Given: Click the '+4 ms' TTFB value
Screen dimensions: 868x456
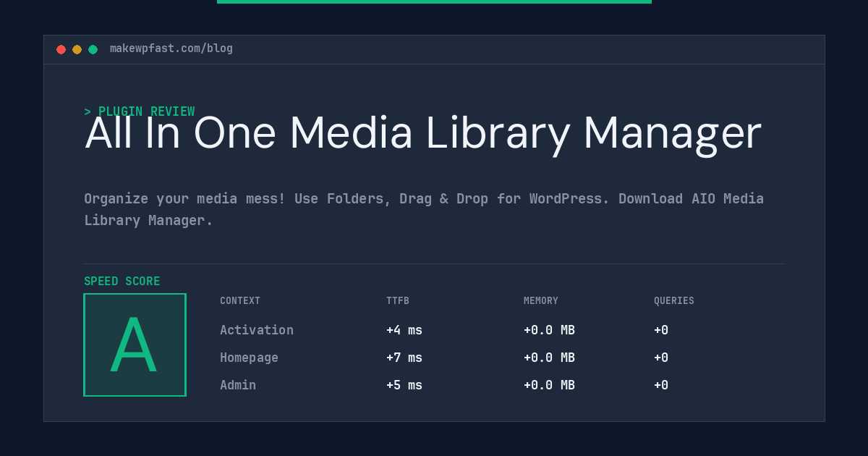Looking at the screenshot, I should tap(404, 330).
